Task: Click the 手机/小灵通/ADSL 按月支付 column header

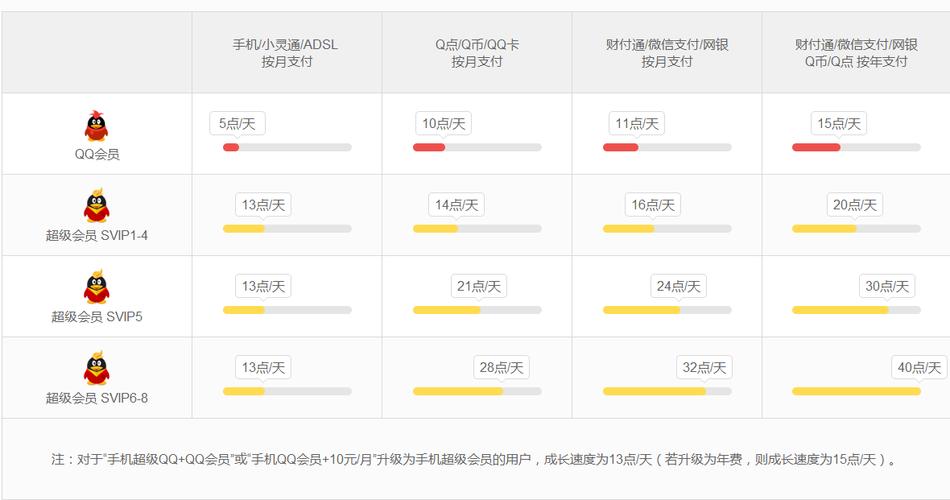Action: tap(287, 53)
